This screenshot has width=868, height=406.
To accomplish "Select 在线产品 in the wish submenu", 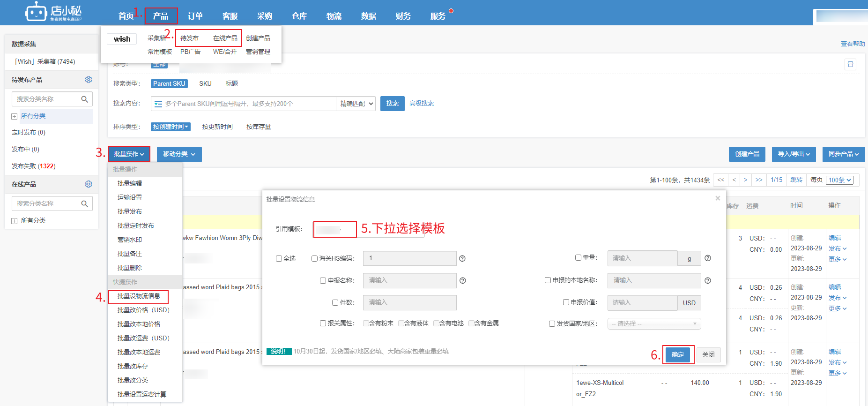I will pyautogui.click(x=225, y=38).
